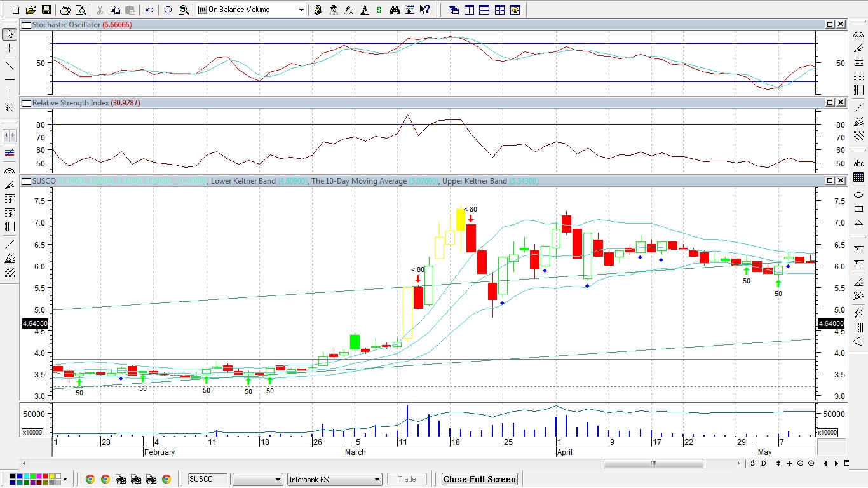Viewport: 868px width, 488px height.
Task: Maximize the Stochastic Oscillator pane
Action: point(830,24)
